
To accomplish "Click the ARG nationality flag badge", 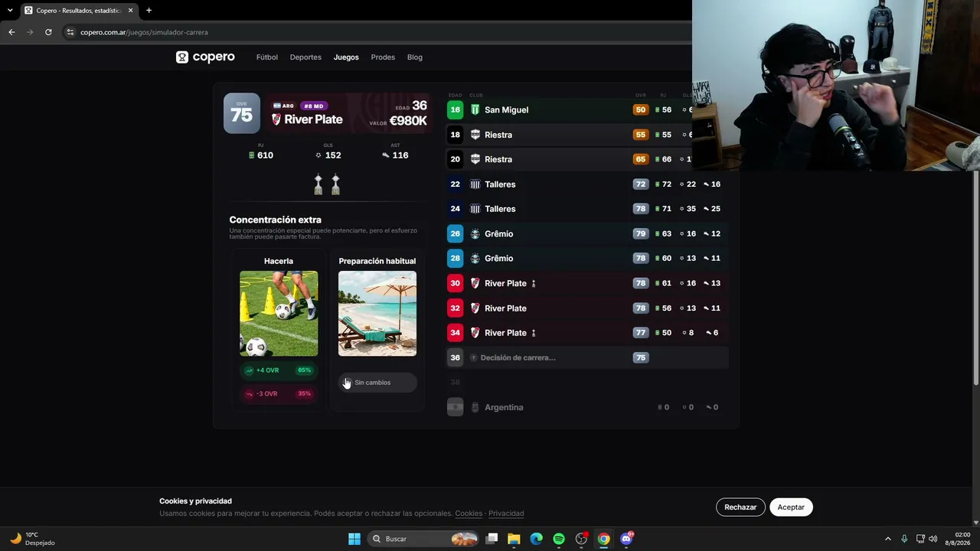I will point(283,106).
